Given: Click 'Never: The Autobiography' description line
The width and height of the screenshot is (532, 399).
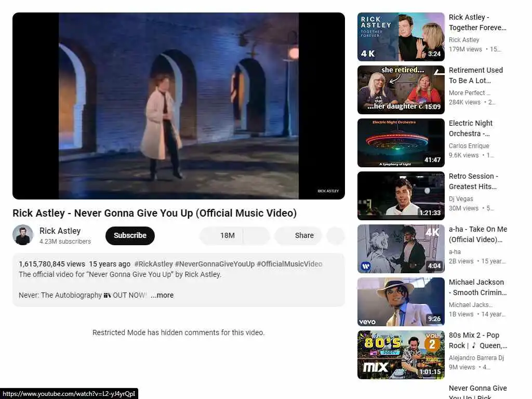Looking at the screenshot, I should click(83, 295).
